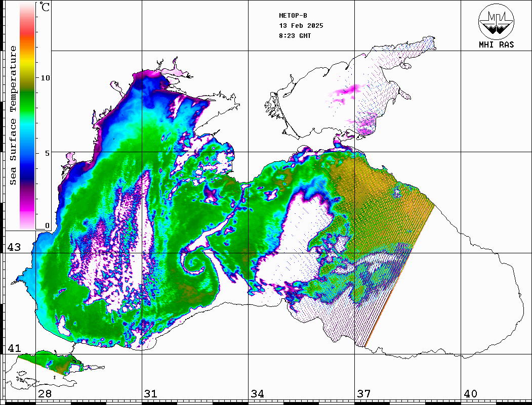
Task: Click the 'METOP-B' satellite name text
Action: click(x=293, y=16)
